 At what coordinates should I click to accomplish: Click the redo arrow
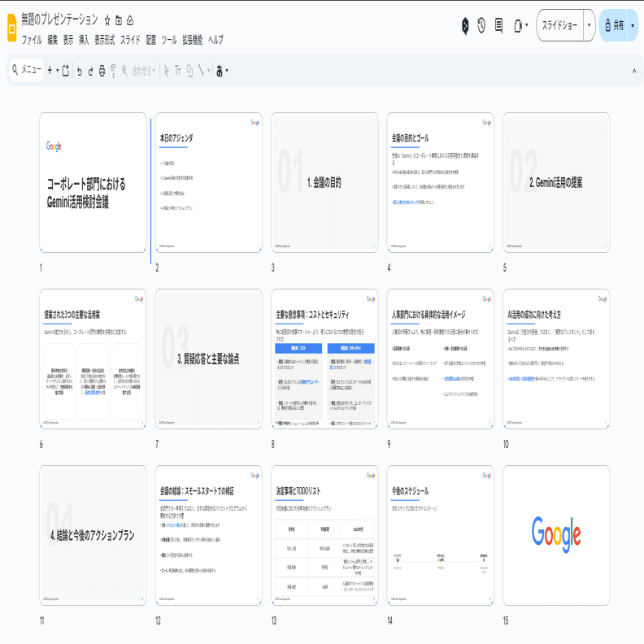[91, 71]
